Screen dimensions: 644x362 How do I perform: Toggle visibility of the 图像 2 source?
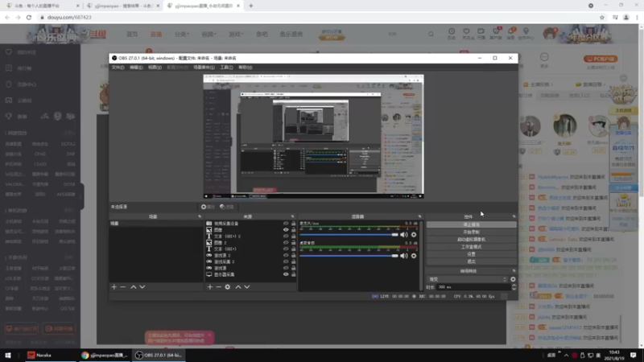click(x=286, y=243)
